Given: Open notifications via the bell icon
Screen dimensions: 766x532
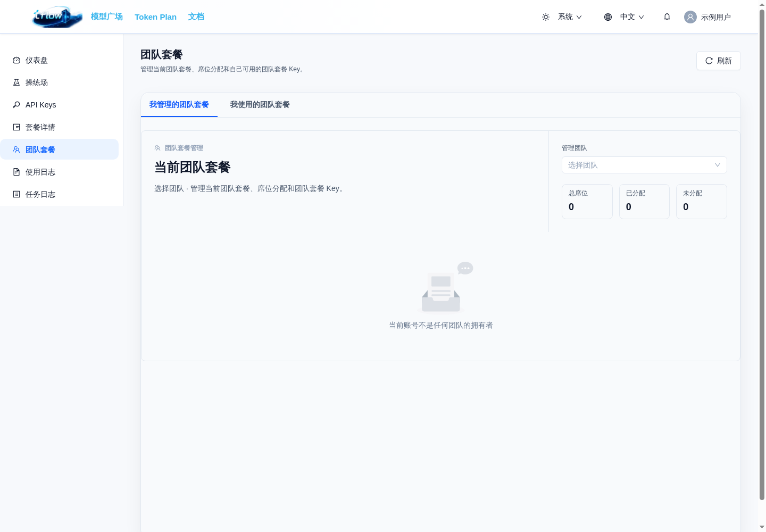Looking at the screenshot, I should coord(667,17).
